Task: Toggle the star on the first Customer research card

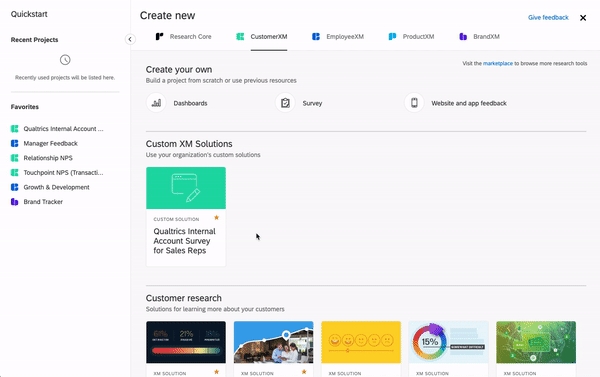Action: 216,372
